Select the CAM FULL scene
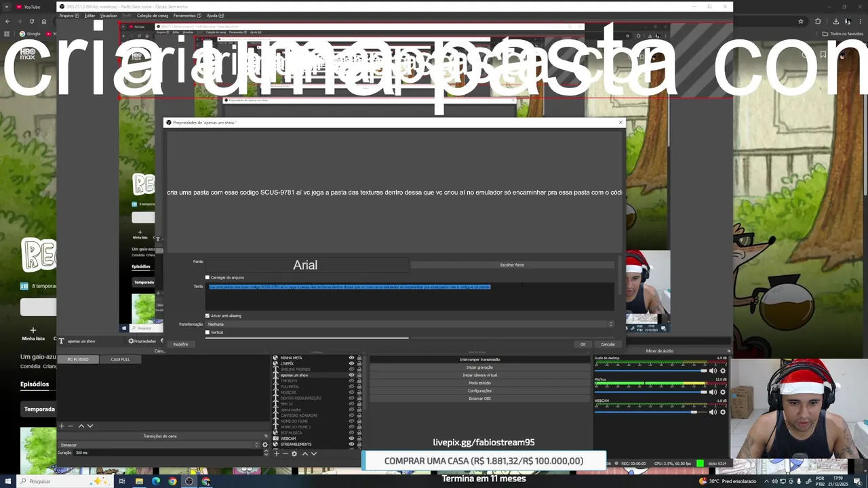Screen dimensions: 868x488 [120, 359]
